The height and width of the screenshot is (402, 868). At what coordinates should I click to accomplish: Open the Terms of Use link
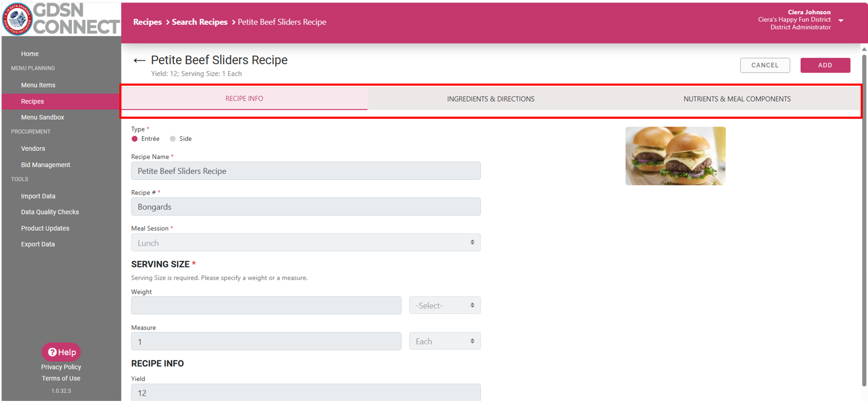click(x=61, y=378)
